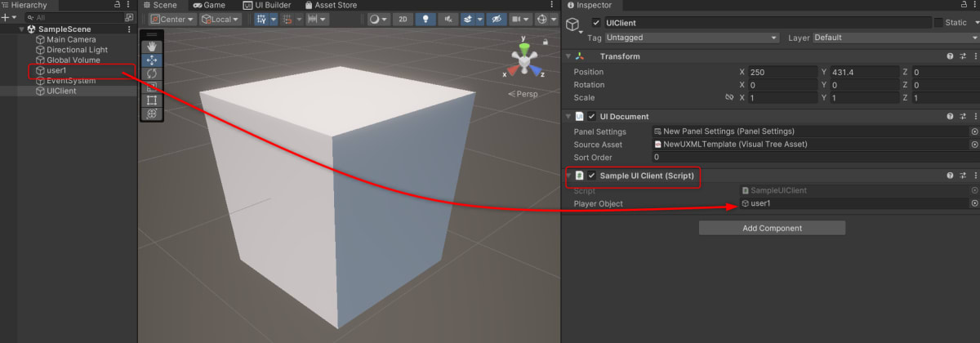
Task: Collapse the SampleScene tree arrow
Action: [22, 29]
